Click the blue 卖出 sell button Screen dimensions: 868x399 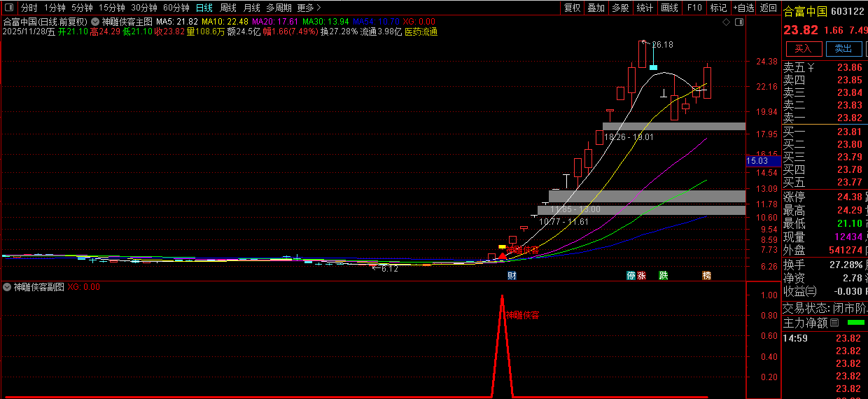tap(844, 48)
